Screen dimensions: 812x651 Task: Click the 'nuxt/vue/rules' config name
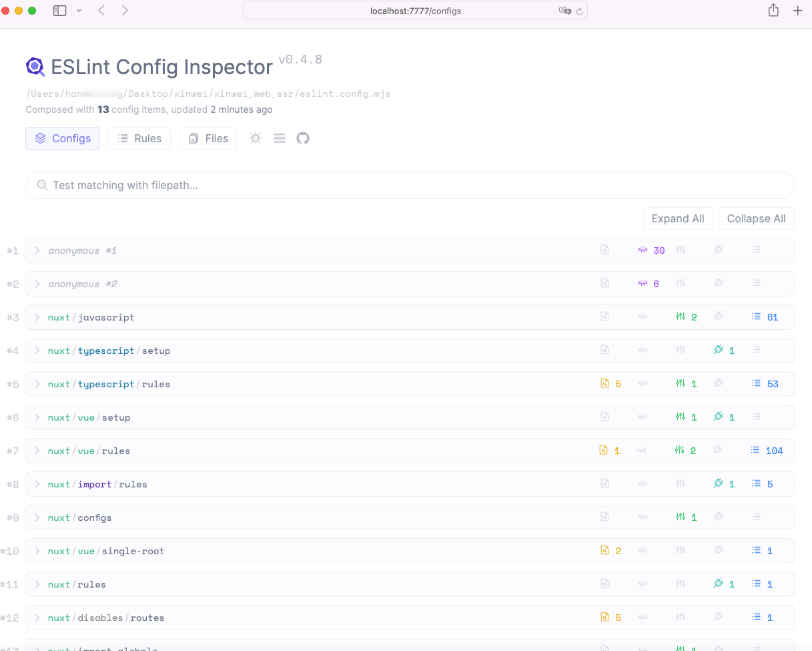89,451
